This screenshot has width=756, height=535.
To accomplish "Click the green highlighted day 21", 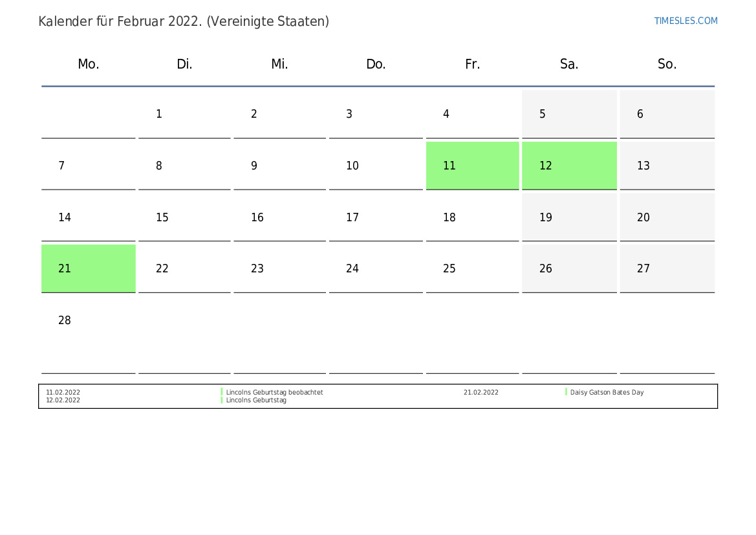I will click(x=89, y=268).
